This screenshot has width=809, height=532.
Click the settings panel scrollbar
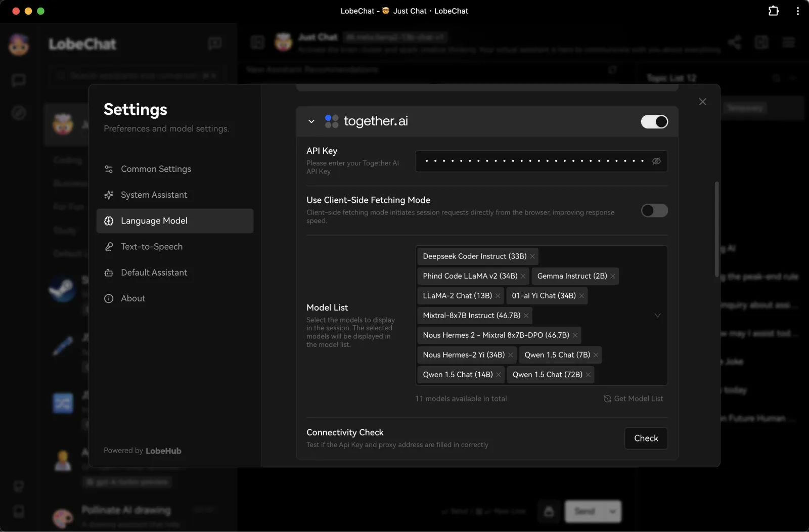716,229
